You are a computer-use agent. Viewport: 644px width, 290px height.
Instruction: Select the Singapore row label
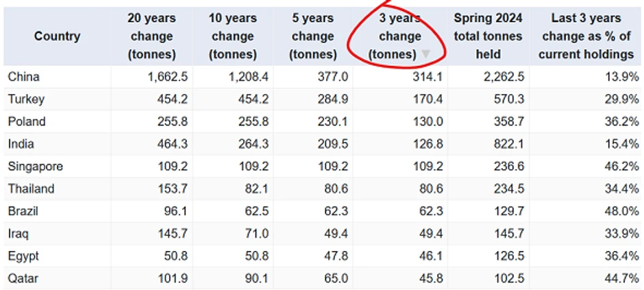[35, 167]
